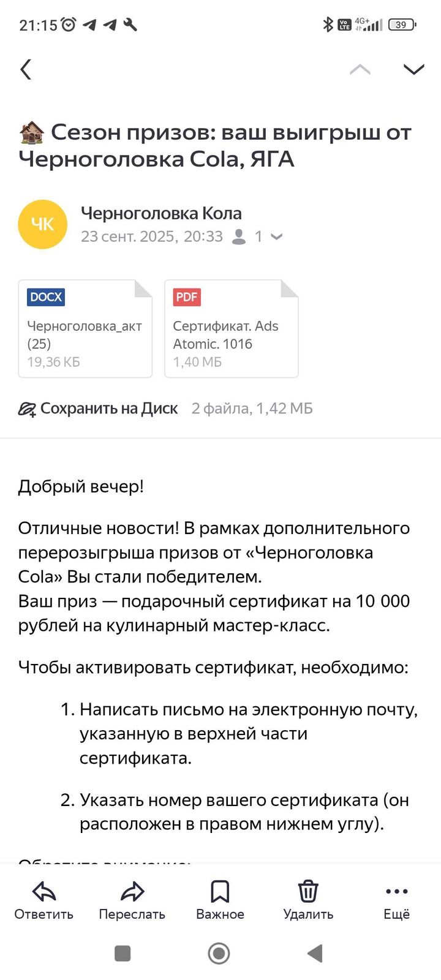Open Черноголовка_акт DOCX attachment
The image size is (441, 980).
pos(85,329)
